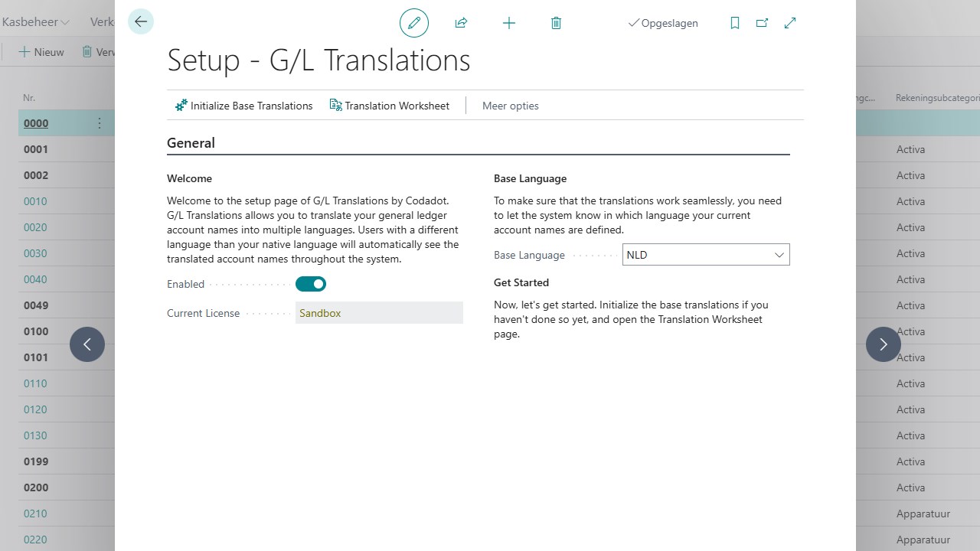Select account row 0001

tap(36, 149)
